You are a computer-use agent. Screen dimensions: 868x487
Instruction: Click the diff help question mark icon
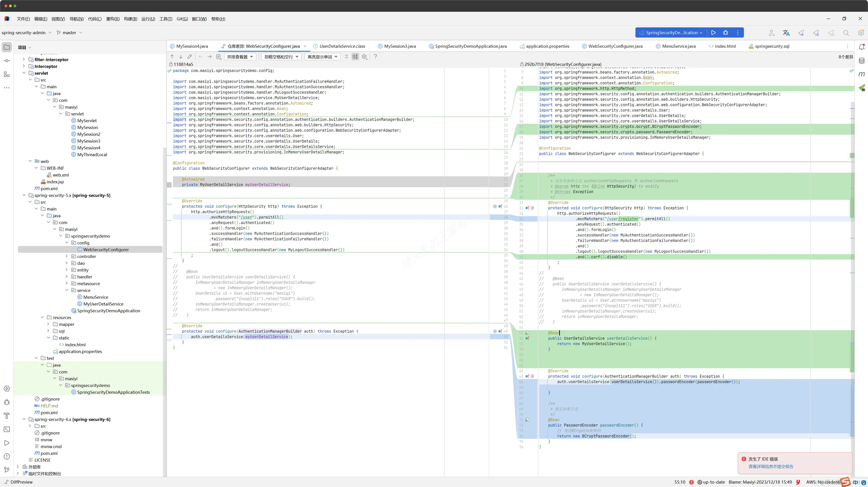(375, 57)
